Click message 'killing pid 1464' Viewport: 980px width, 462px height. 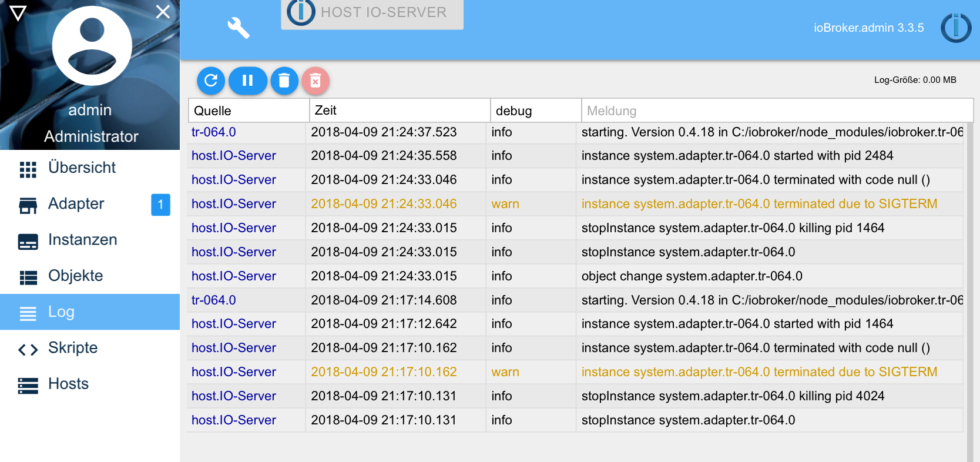point(733,228)
